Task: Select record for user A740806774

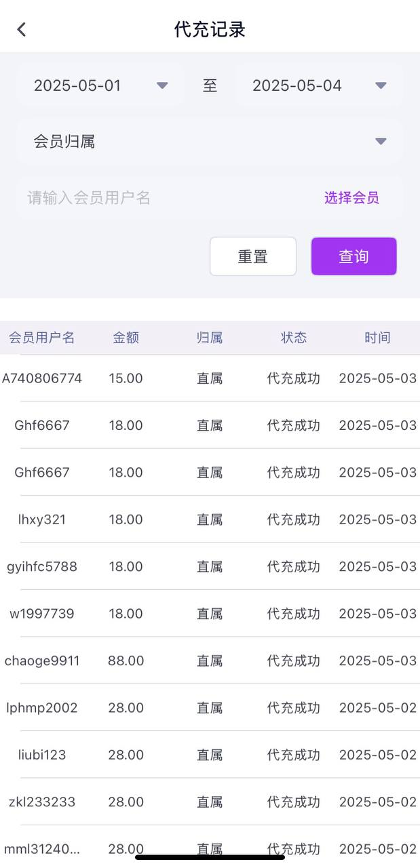Action: click(43, 378)
